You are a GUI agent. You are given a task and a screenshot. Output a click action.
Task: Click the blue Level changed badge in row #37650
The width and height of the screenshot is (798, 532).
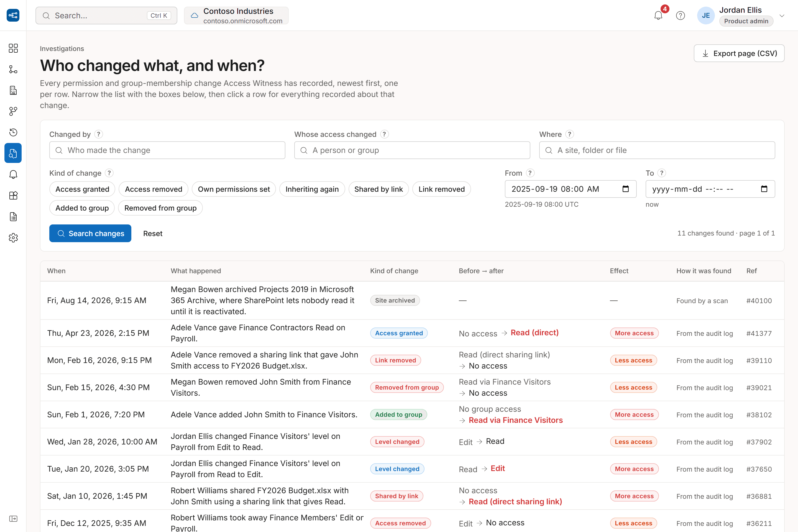[397, 469]
